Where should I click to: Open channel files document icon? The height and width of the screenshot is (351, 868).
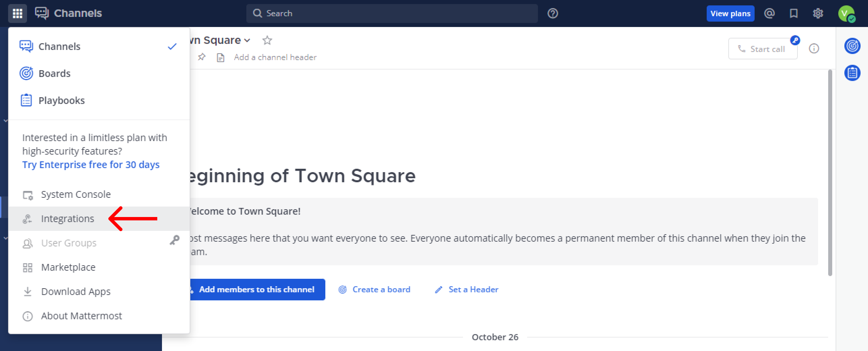point(220,57)
